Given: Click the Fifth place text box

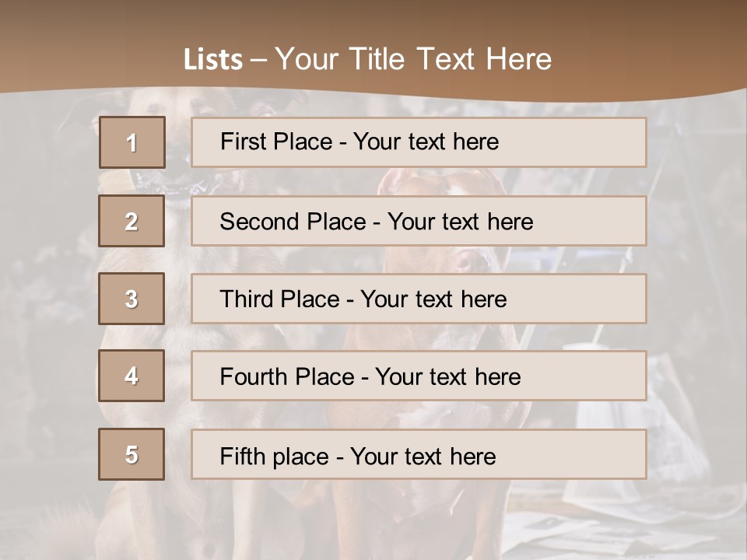Looking at the screenshot, I should click(x=419, y=453).
